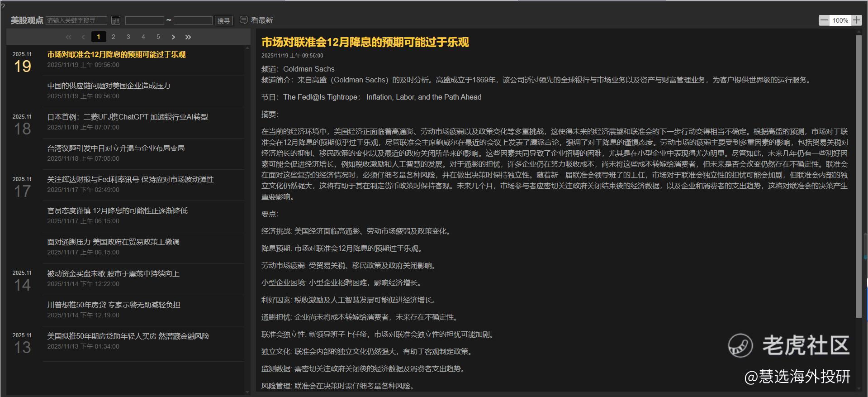Click timestamp 2025/11/18 上午 07:07:00
Viewport: 868px width, 397px height.
(83, 128)
